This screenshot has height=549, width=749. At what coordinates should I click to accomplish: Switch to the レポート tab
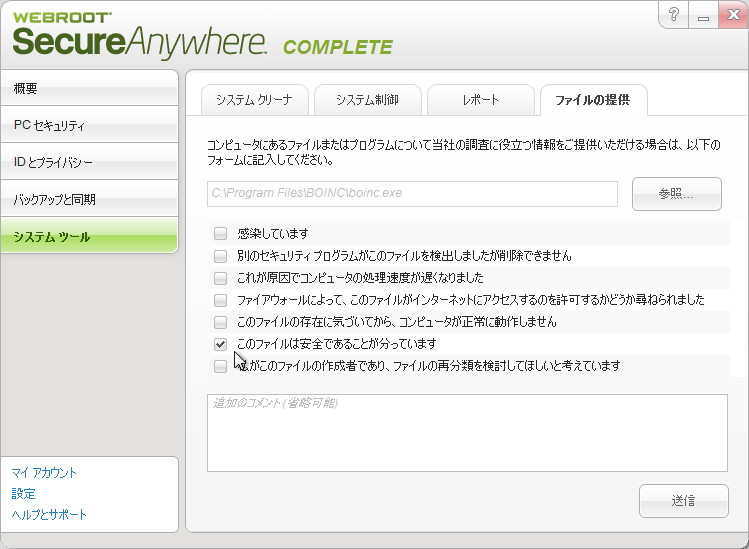point(481,100)
